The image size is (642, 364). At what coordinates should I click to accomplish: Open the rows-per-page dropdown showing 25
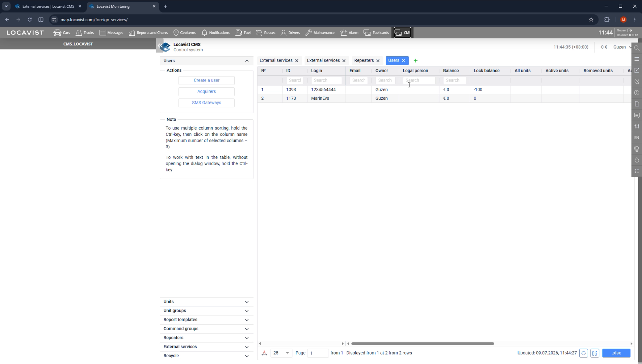coord(281,353)
